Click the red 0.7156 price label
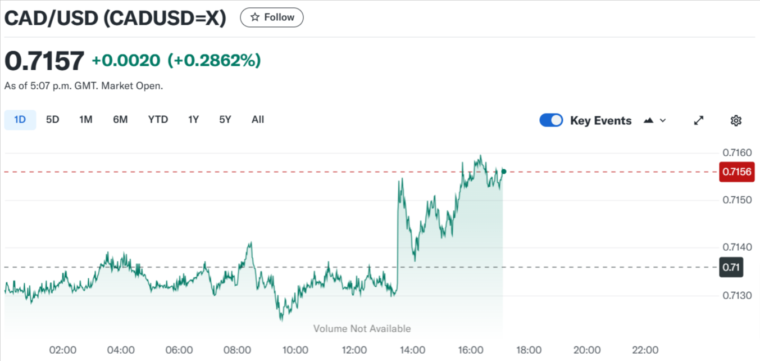The image size is (760, 361). click(x=737, y=172)
